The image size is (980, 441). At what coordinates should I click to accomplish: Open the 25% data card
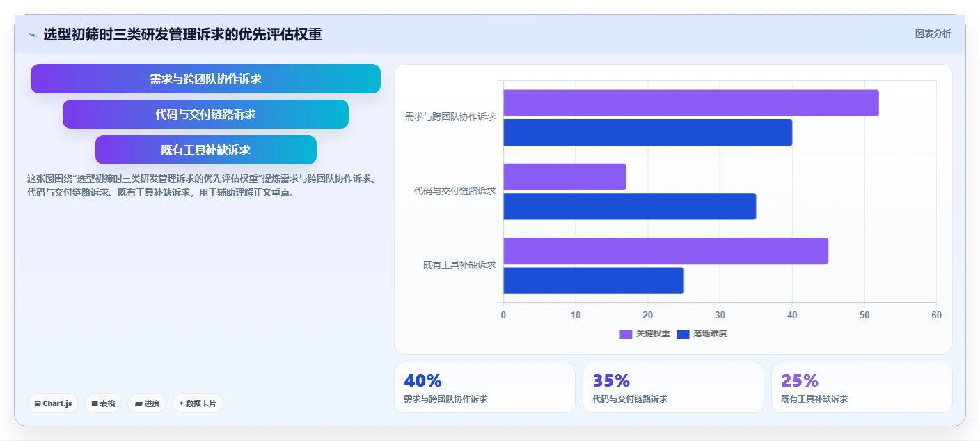click(862, 387)
